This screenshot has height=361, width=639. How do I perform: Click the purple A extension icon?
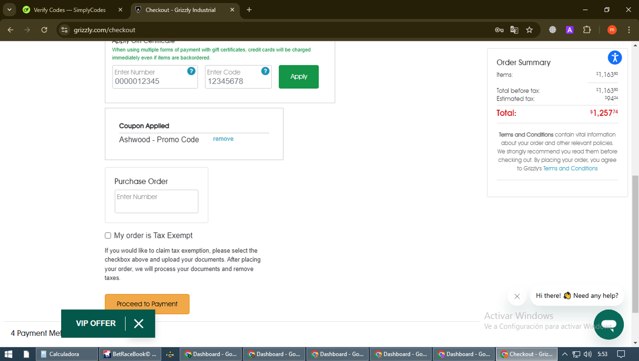[x=569, y=30]
